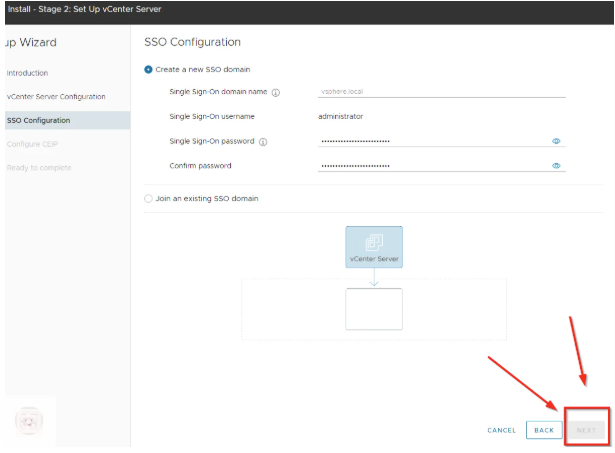Open info tooltip for SSO domain name
Viewport: 615px width, 453px height.
[276, 93]
